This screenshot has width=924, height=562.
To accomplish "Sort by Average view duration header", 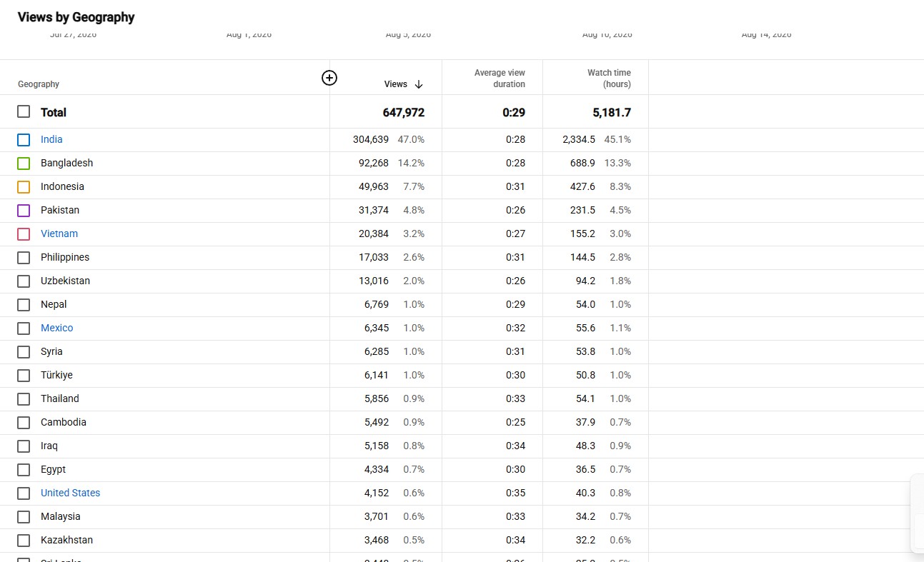I will point(500,79).
